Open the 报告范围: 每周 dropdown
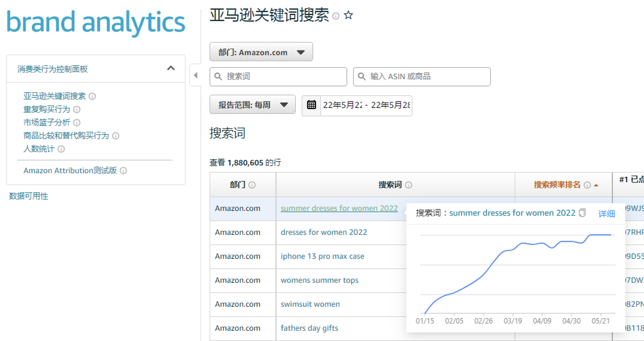This screenshot has height=341, width=644. pos(252,105)
